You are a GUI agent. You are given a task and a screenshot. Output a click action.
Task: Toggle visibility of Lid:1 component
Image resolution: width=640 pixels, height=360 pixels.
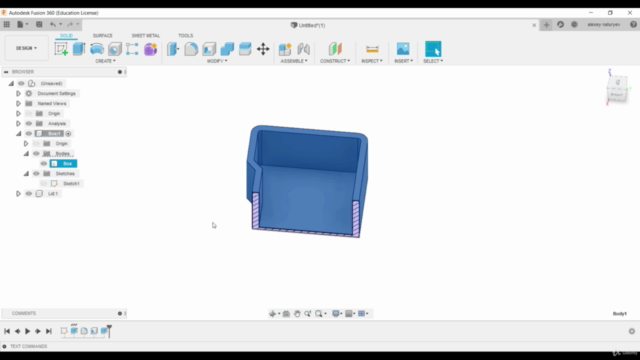(x=29, y=193)
